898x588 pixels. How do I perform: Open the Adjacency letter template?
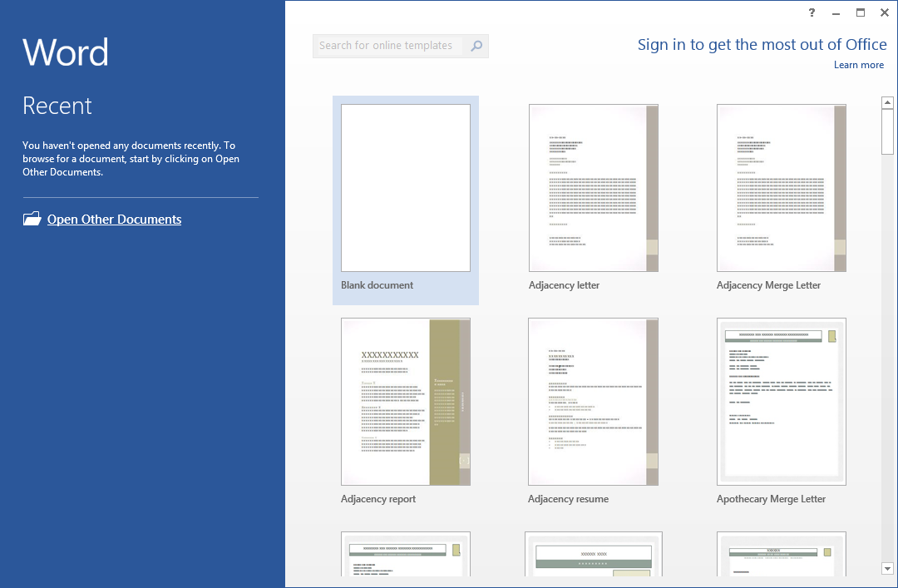pos(593,186)
